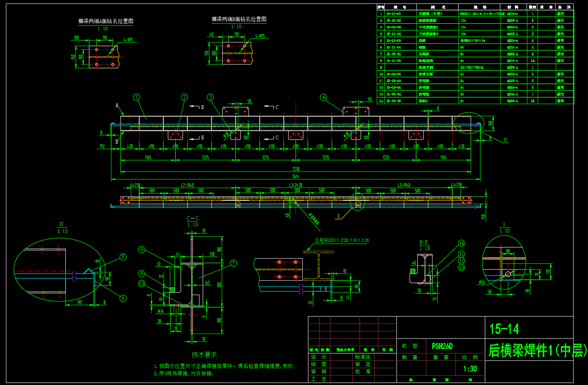Image resolution: width=588 pixels, height=385 pixels.
Task: Select the PSH26D machine model text
Action: [442, 346]
